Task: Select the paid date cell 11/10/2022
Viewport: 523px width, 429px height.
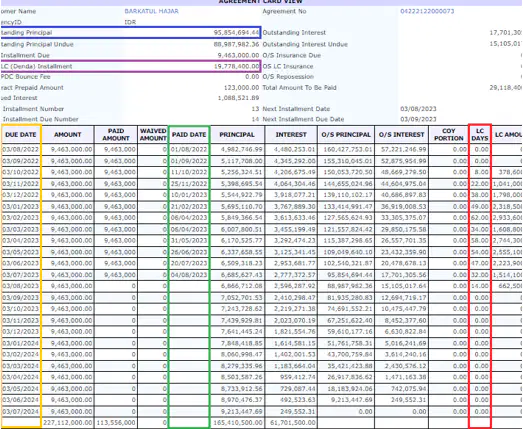Action: tap(189, 172)
